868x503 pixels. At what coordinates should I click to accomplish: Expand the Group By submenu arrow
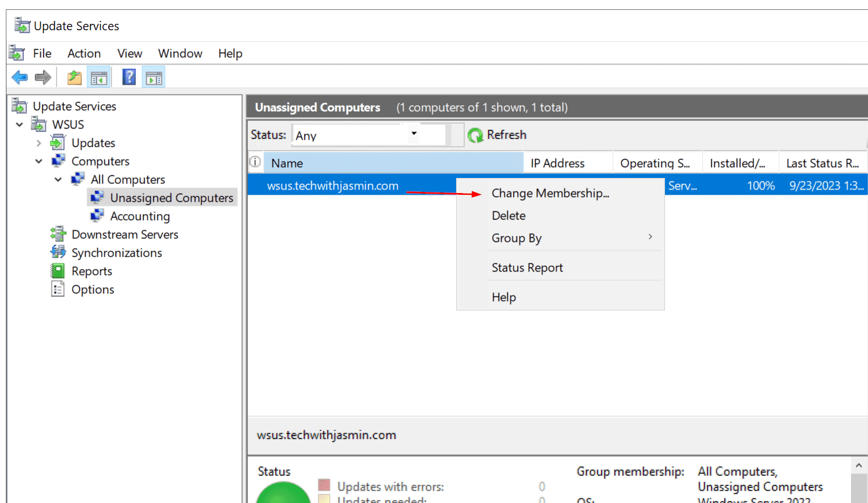pyautogui.click(x=650, y=237)
